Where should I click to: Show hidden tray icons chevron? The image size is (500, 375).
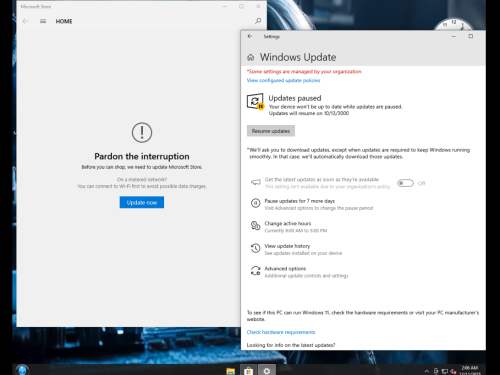(427, 371)
